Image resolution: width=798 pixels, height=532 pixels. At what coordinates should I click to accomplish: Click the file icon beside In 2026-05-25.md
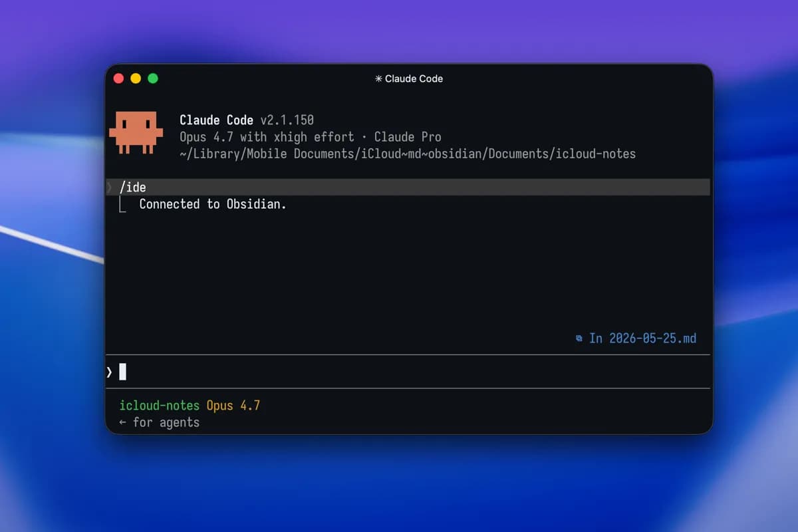pos(579,338)
